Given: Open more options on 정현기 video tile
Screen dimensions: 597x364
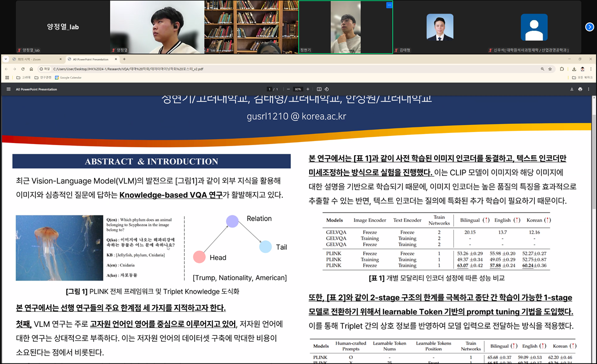Looking at the screenshot, I should point(389,5).
